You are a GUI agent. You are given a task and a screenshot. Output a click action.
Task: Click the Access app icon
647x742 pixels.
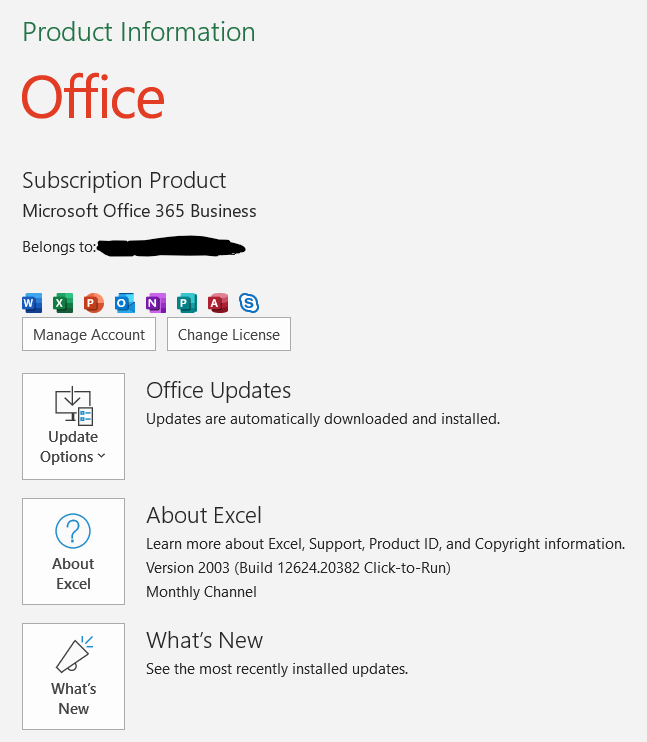pyautogui.click(x=218, y=303)
